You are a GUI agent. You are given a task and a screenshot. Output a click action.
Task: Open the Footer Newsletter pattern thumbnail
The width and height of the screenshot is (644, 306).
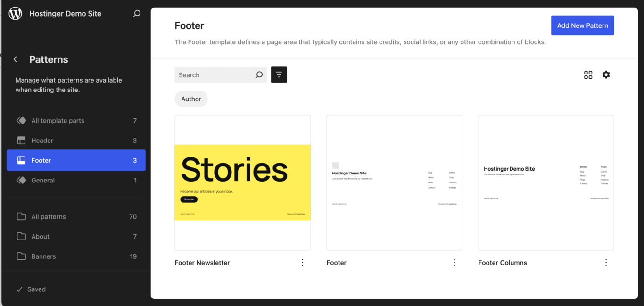(x=242, y=182)
